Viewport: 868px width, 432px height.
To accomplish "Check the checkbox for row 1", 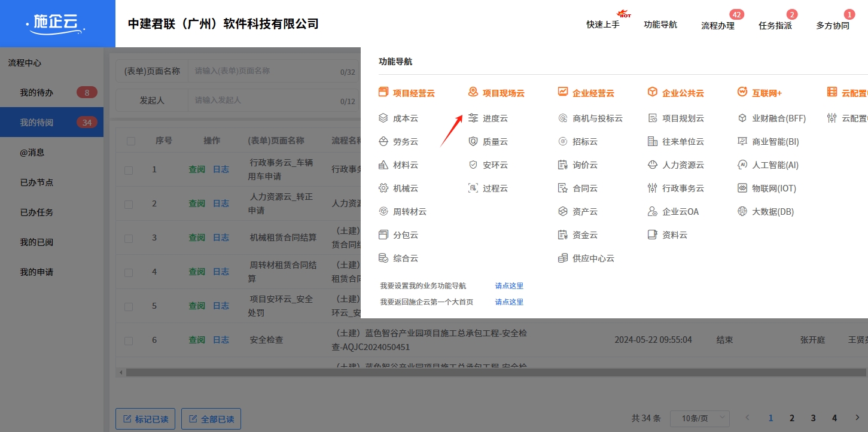I will pyautogui.click(x=129, y=171).
